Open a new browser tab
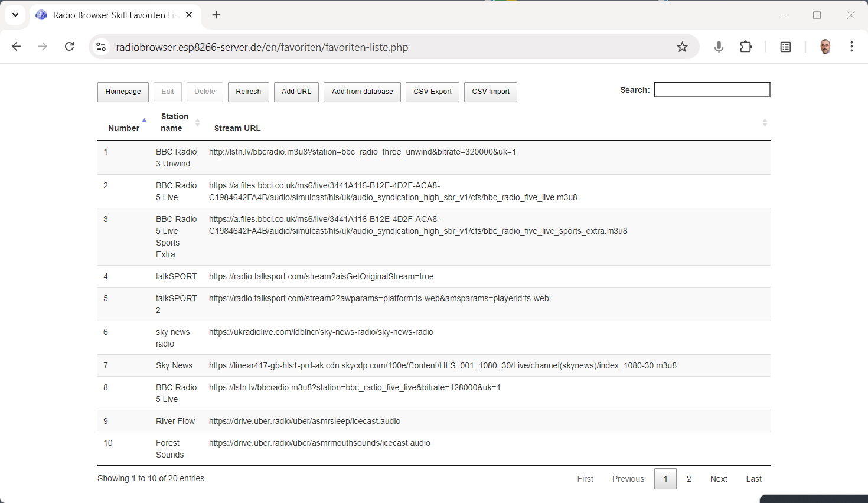This screenshot has height=503, width=868. point(216,15)
